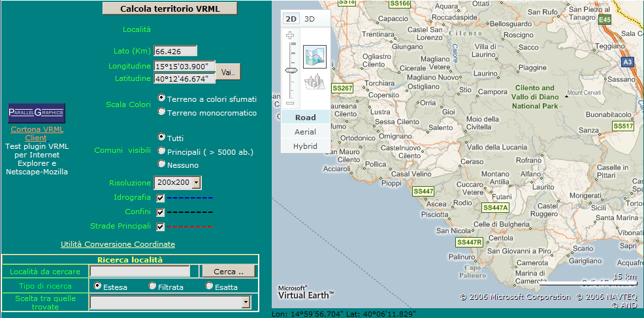Select Terreno monocromatico option

162,112
